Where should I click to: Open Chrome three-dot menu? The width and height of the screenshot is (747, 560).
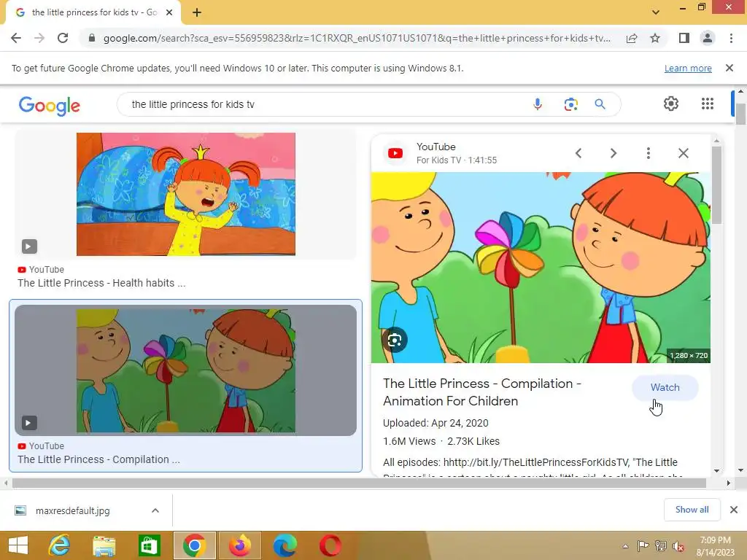click(x=731, y=38)
